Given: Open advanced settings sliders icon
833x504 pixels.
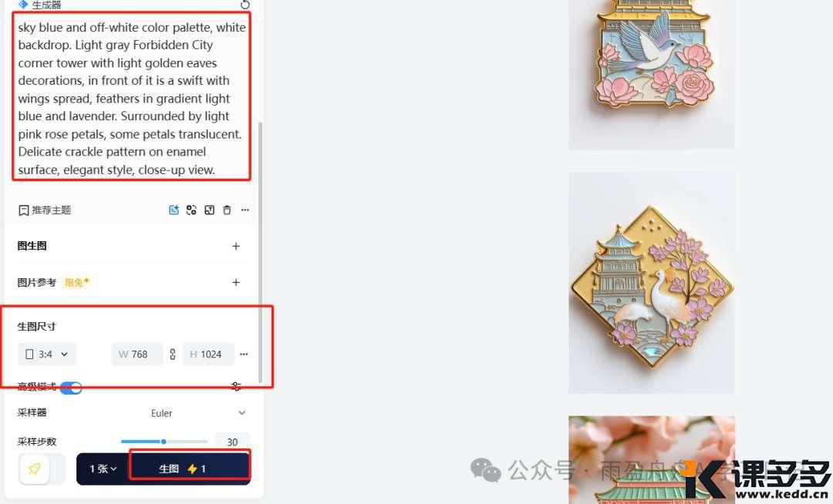Looking at the screenshot, I should coord(236,386).
